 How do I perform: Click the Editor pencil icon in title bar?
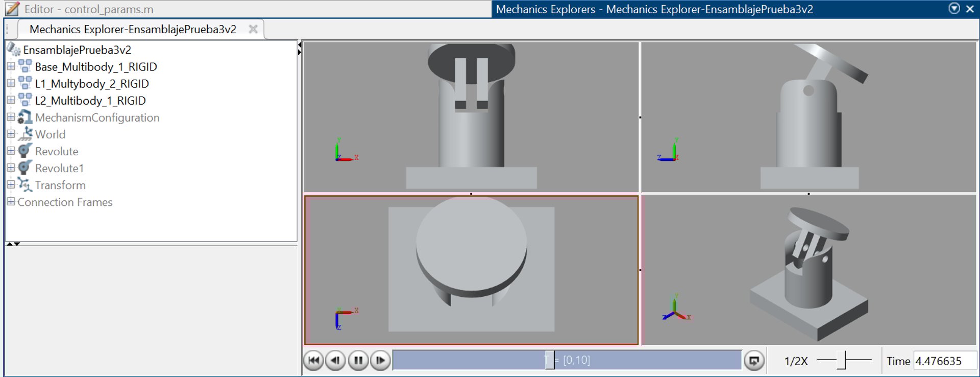pyautogui.click(x=12, y=9)
